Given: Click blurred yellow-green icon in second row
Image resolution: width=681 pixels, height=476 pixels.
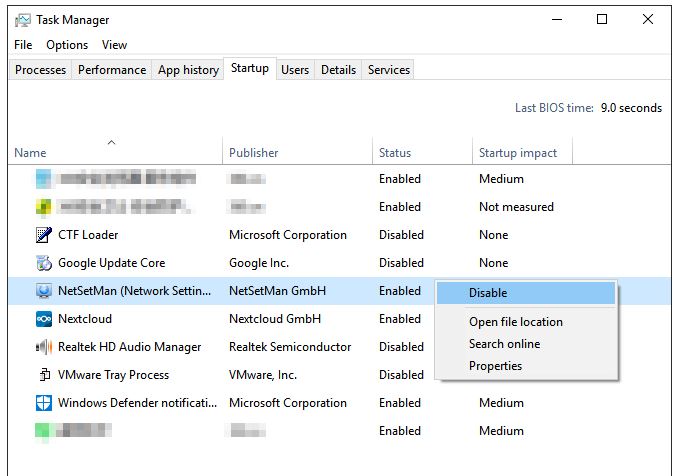Looking at the screenshot, I should [x=43, y=207].
